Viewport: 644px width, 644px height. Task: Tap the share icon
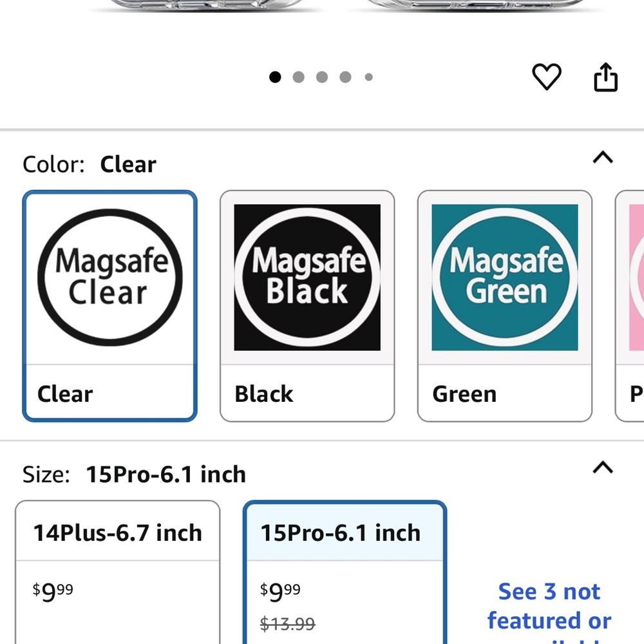click(x=605, y=79)
